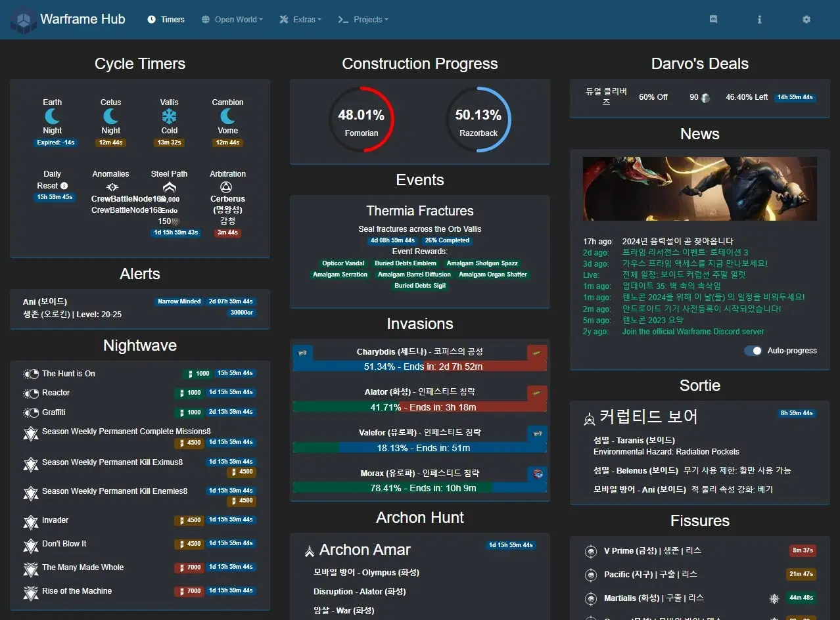Click the Cambion Vome moon icon
This screenshot has height=620, width=840.
[228, 116]
